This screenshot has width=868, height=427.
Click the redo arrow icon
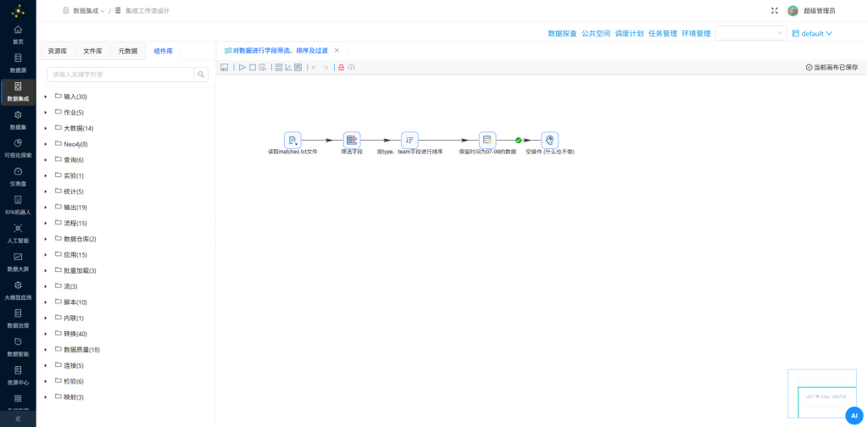pyautogui.click(x=325, y=67)
